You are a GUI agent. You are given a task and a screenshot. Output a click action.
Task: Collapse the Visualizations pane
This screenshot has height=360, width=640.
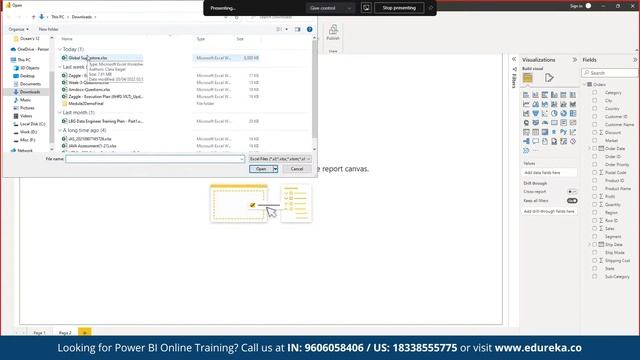[x=575, y=60]
